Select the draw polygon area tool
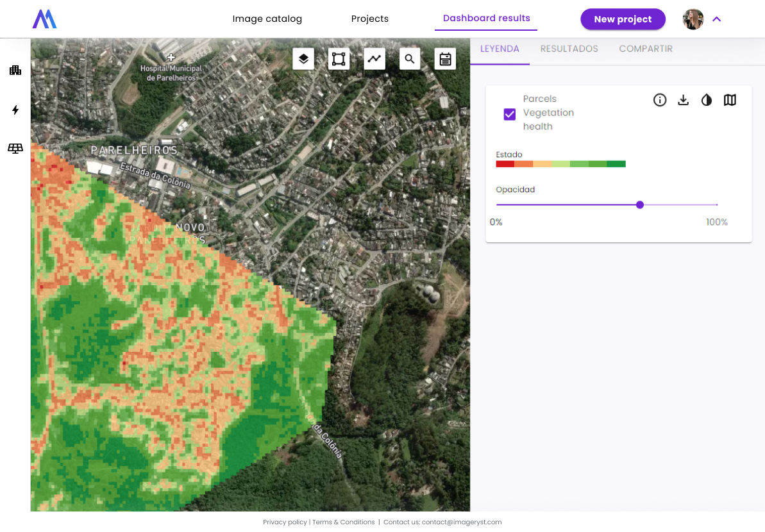The height and width of the screenshot is (532, 765). tap(339, 59)
